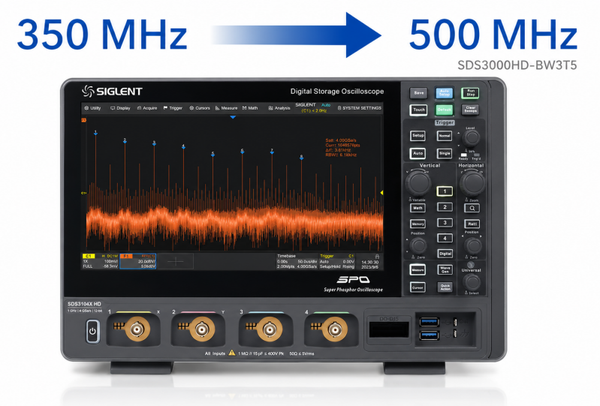Select peak marker 2 on the spectrum
This screenshot has width=600, height=406.
tap(125, 141)
